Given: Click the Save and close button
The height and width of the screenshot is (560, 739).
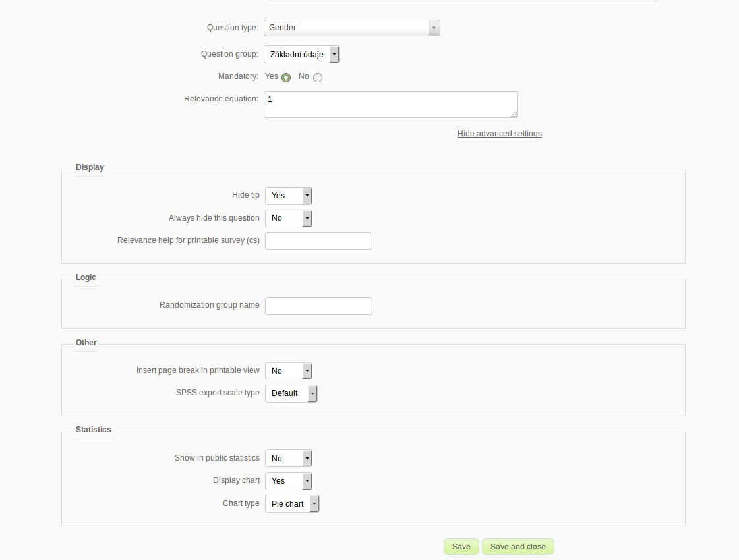Looking at the screenshot, I should click(518, 547).
